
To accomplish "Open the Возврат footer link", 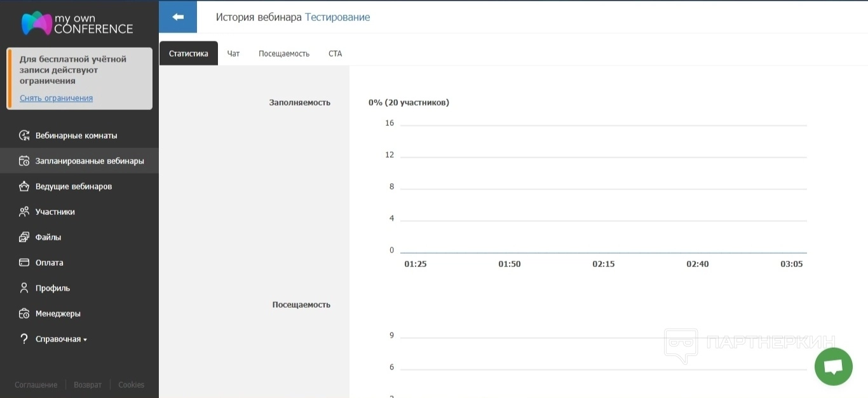I will click(x=88, y=385).
